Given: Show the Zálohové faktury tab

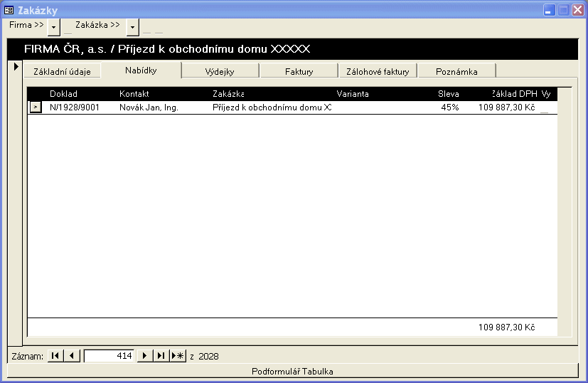Looking at the screenshot, I should point(378,71).
